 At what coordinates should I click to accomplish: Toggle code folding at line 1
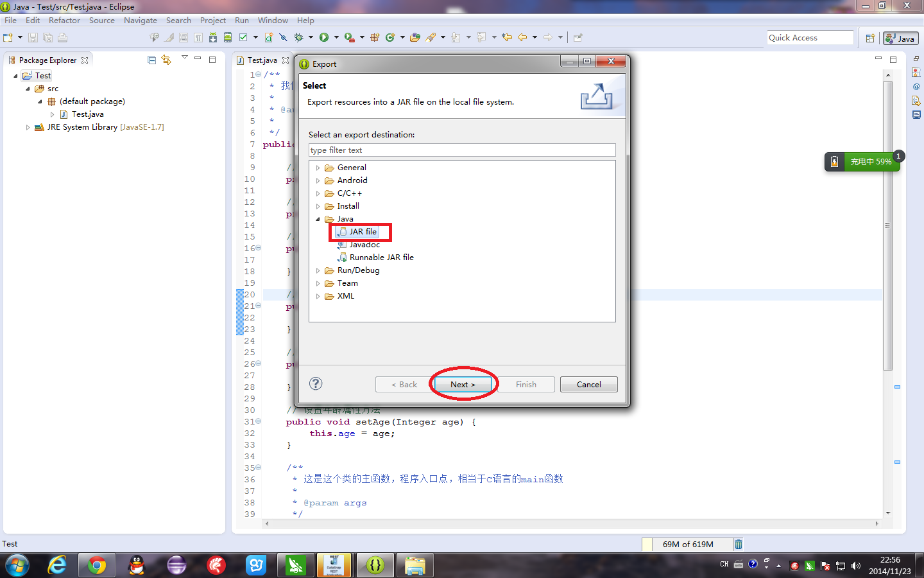(259, 74)
